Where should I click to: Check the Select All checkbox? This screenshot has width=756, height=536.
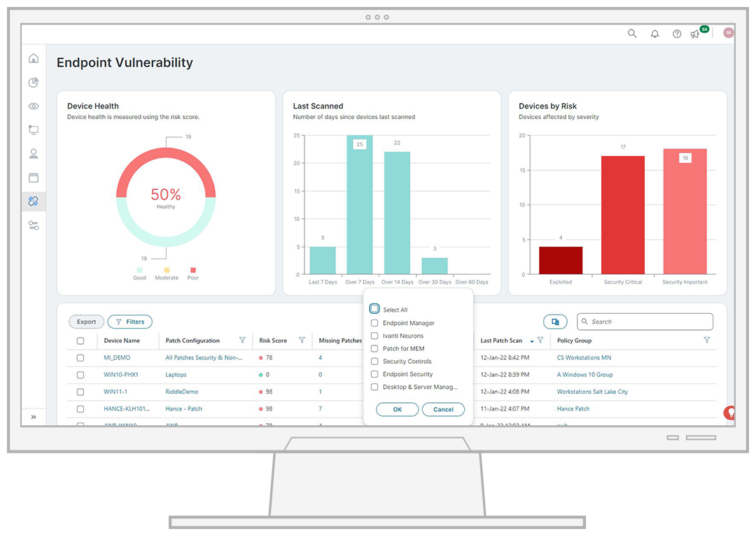(374, 309)
